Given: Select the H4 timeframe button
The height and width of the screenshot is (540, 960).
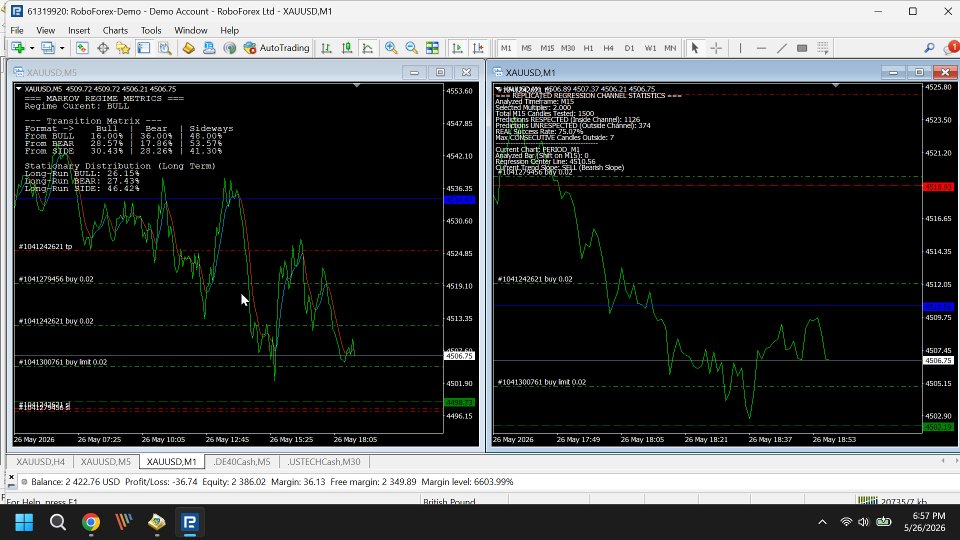Looking at the screenshot, I should coord(608,48).
